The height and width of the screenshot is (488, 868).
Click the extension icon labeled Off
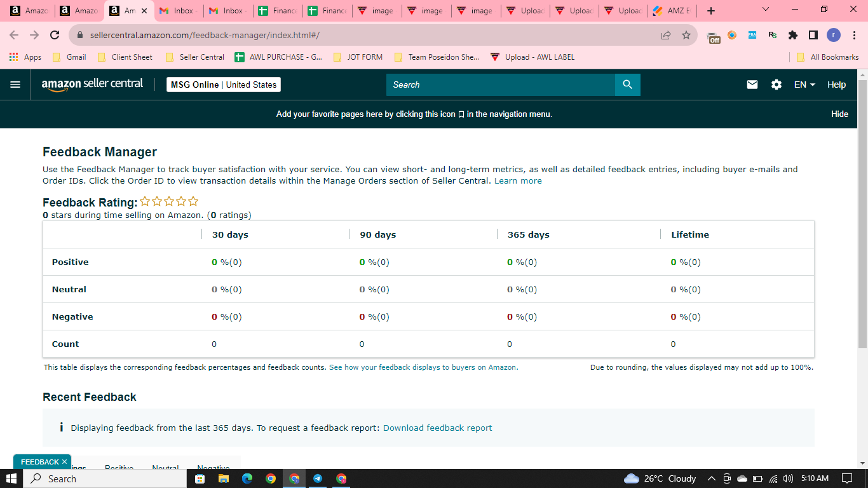click(x=714, y=36)
